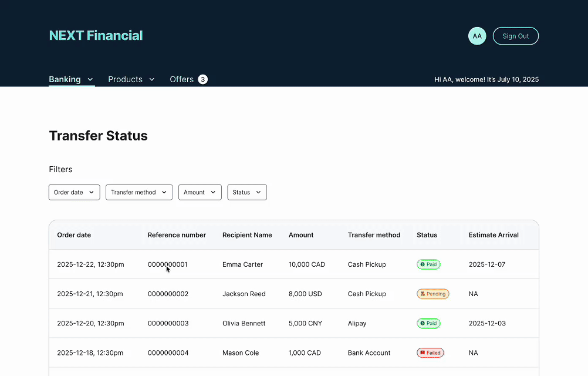588x376 pixels.
Task: Click the Pending status badge for Jackson Reed
Action: (432, 294)
